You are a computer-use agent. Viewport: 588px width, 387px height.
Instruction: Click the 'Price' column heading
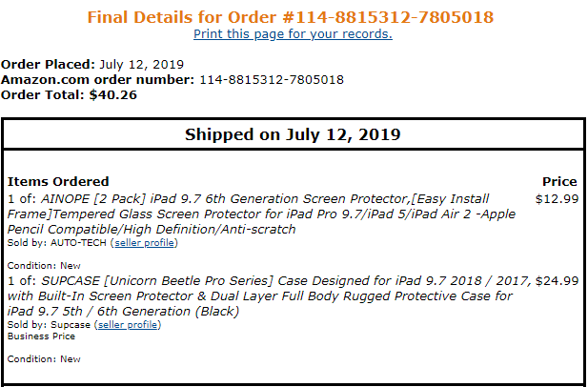[558, 181]
